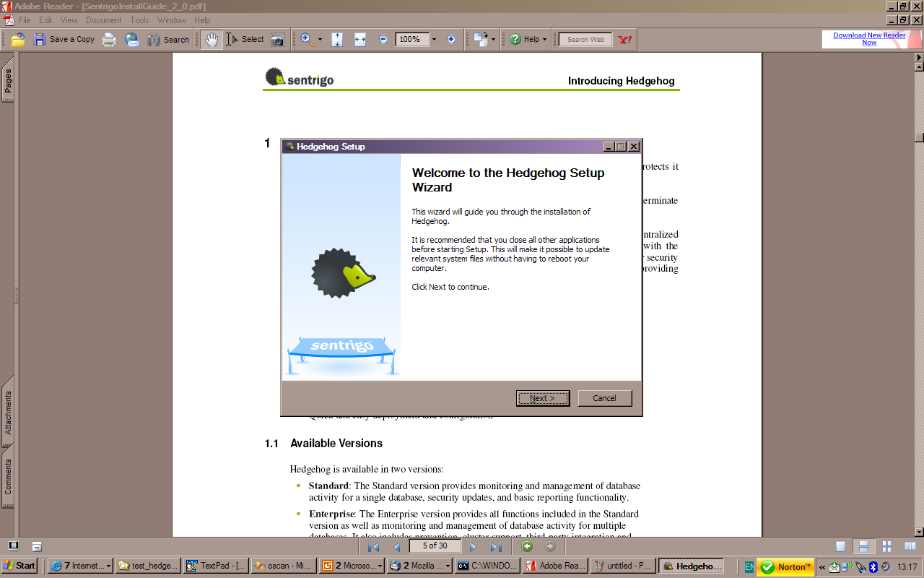Go to the previous page

coord(396,547)
